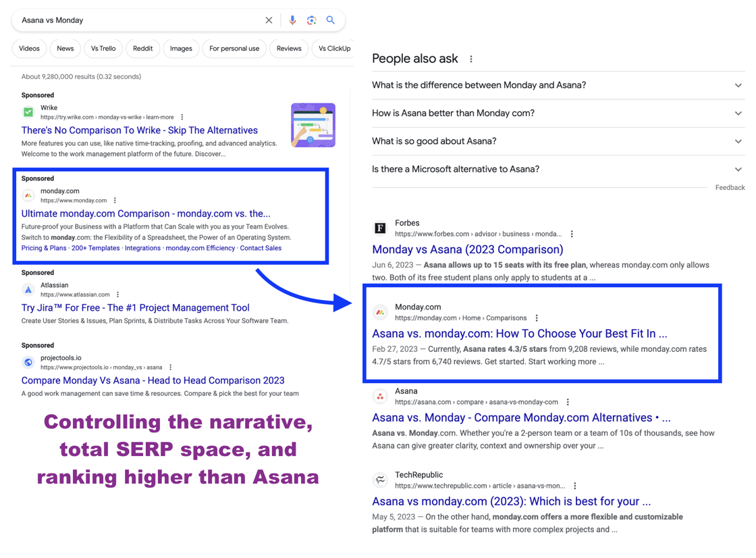
Task: Open 'Ultimate monday.com Comparison' ad link
Action: click(x=146, y=213)
